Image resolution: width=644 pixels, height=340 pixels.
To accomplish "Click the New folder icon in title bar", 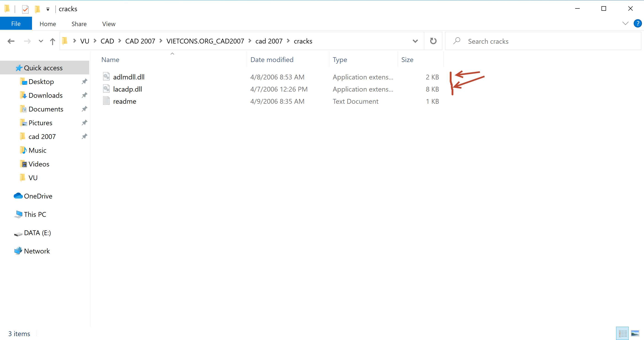I will click(x=37, y=9).
